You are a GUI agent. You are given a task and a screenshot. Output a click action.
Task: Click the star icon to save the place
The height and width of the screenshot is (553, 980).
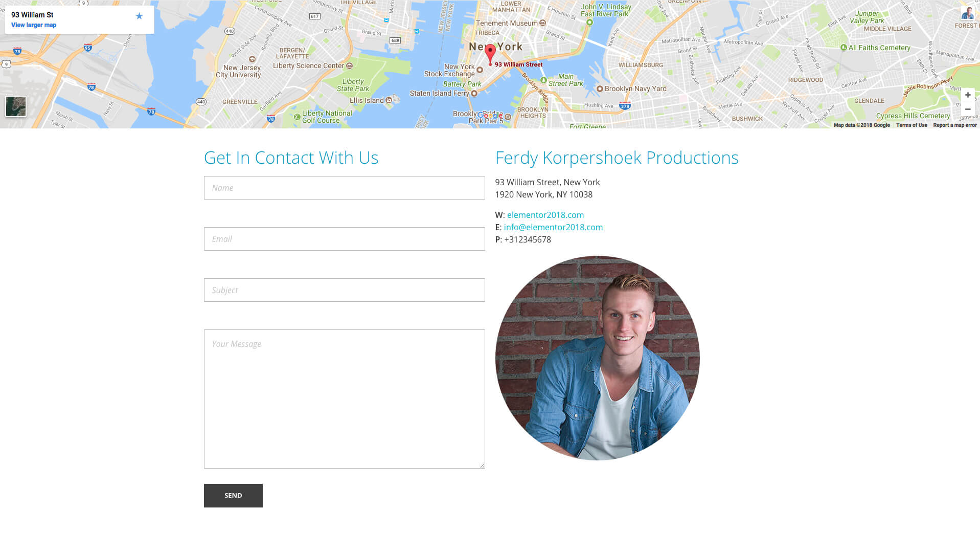coord(139,16)
